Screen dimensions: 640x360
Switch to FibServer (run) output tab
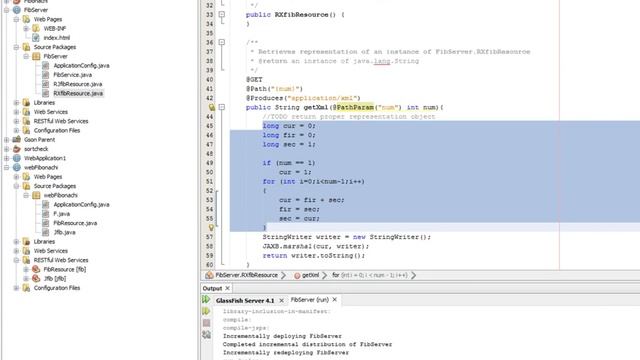click(x=309, y=300)
